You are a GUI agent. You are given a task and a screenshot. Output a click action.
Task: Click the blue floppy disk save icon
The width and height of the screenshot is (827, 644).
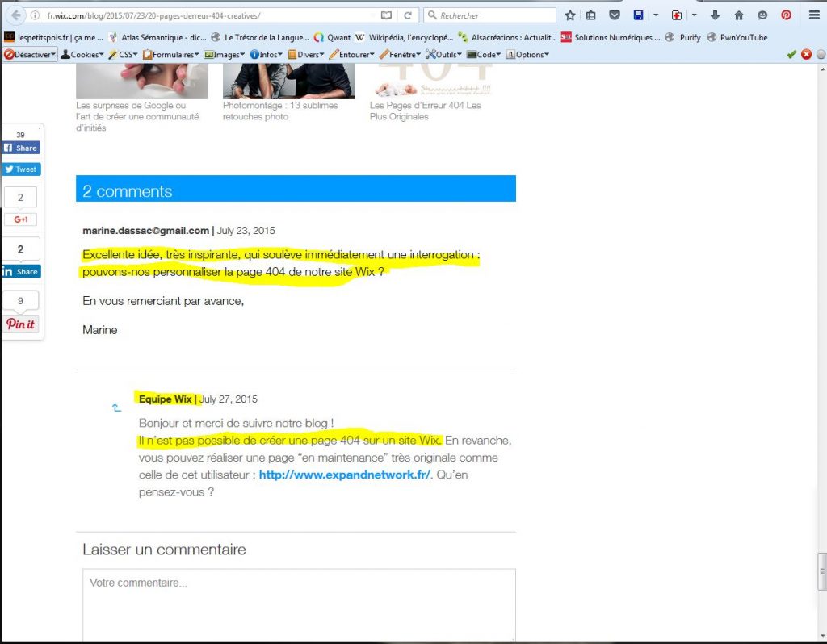coord(638,15)
